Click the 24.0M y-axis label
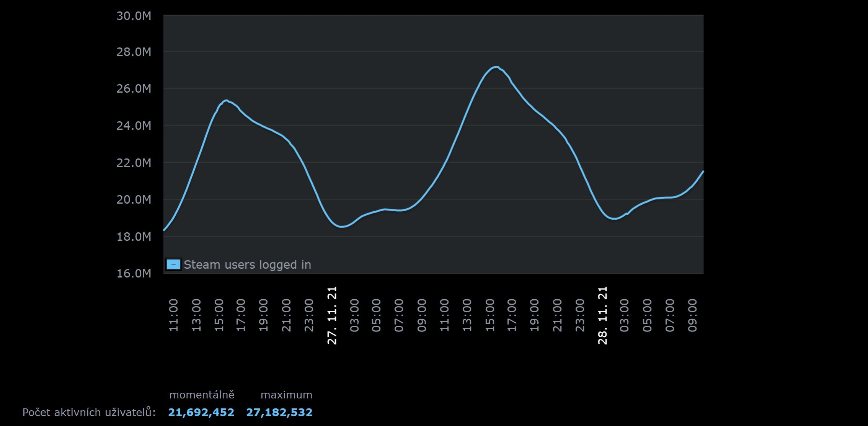This screenshot has height=426, width=868. coord(134,126)
